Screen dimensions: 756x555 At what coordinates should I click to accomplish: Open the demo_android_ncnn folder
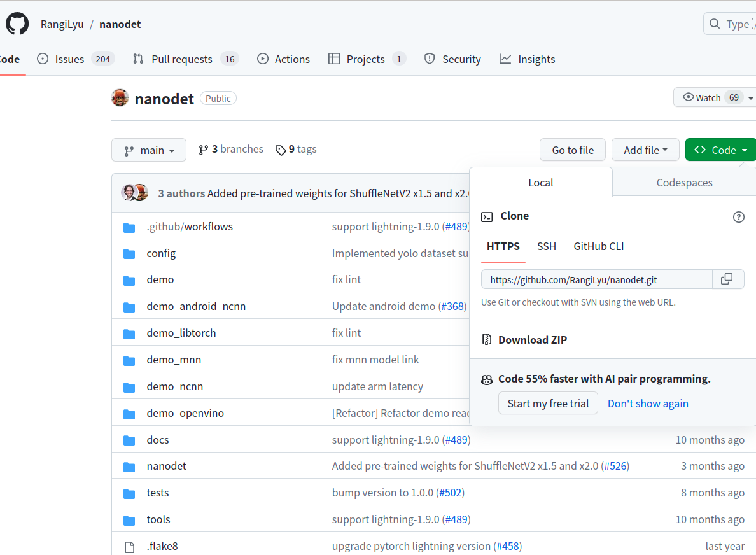(x=196, y=306)
